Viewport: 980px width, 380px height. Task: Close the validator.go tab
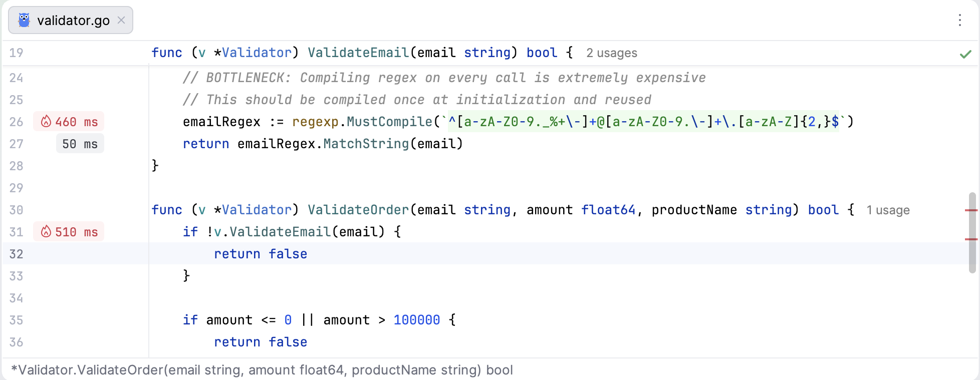pyautogui.click(x=121, y=20)
